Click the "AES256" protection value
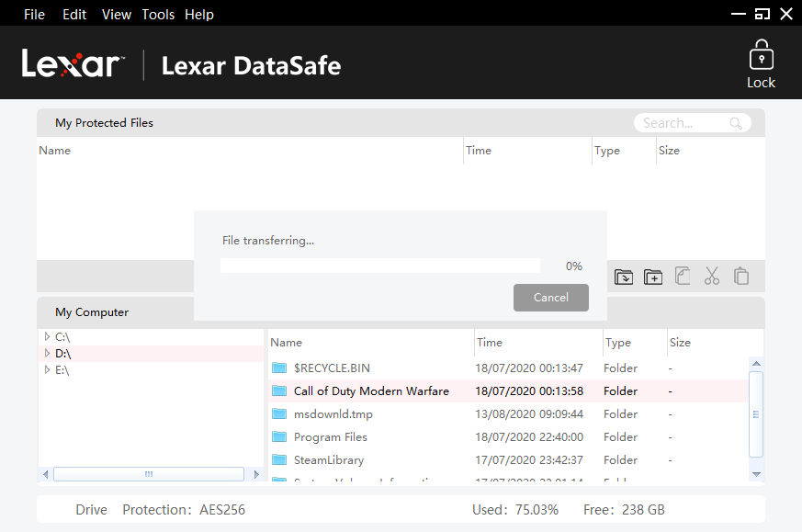Screen dimensions: 802x532 222,510
